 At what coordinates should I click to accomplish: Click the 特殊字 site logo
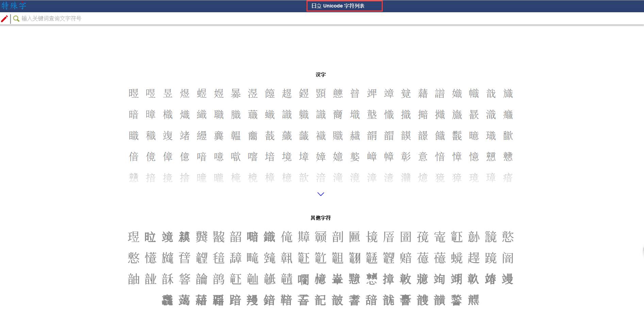[x=14, y=6]
